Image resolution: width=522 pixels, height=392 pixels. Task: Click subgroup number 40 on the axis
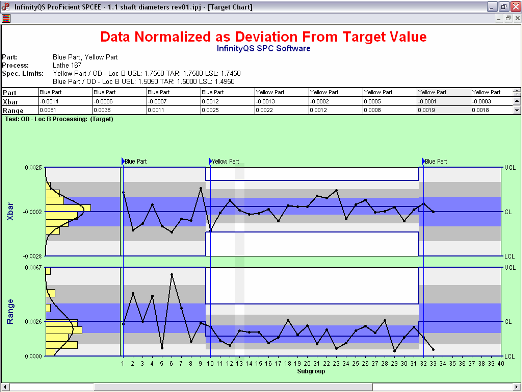pos(501,364)
